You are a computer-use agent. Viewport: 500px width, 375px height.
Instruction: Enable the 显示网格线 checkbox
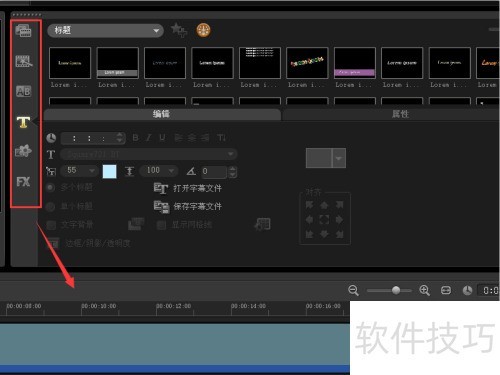161,225
